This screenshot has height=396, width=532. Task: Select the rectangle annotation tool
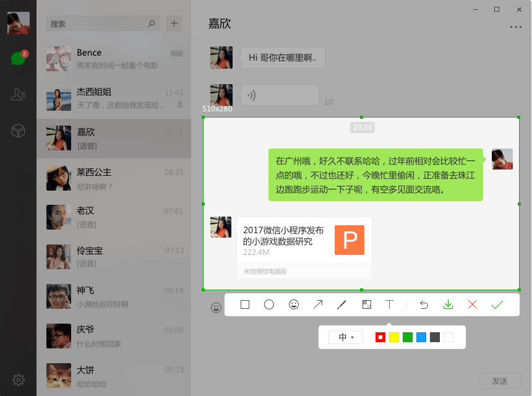(x=244, y=304)
